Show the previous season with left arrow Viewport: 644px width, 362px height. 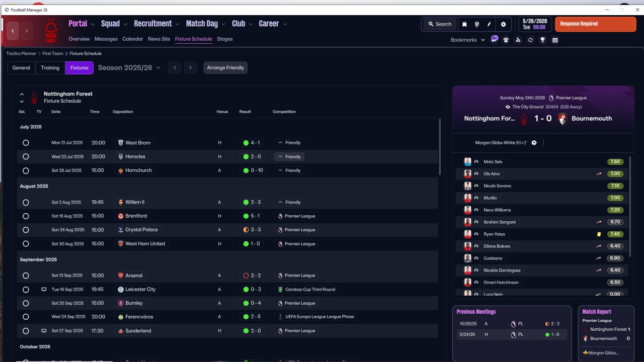tap(175, 68)
